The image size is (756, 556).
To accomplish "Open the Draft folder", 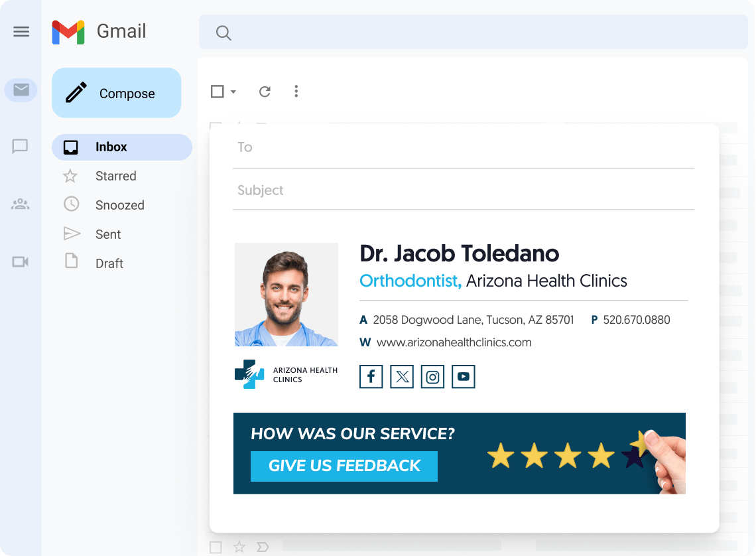I will (x=109, y=263).
